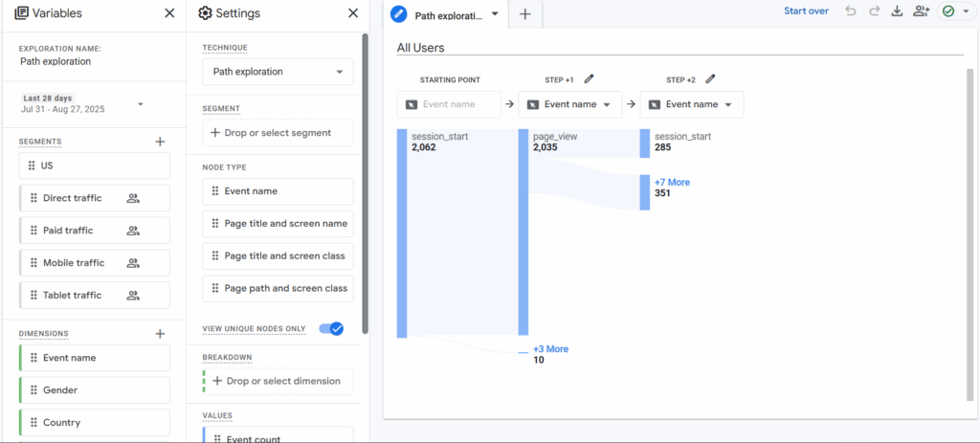
Task: Click the 2,062 event count value
Action: click(x=424, y=147)
